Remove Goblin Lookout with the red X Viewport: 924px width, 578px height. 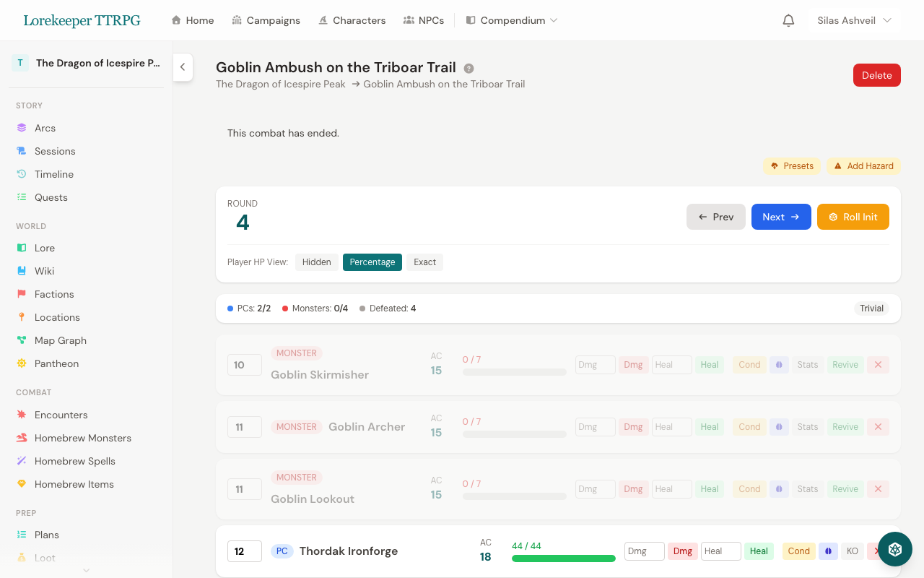click(878, 489)
